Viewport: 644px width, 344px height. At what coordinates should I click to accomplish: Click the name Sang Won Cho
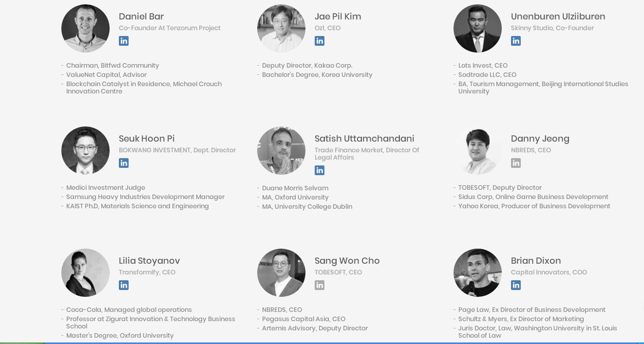(x=347, y=261)
